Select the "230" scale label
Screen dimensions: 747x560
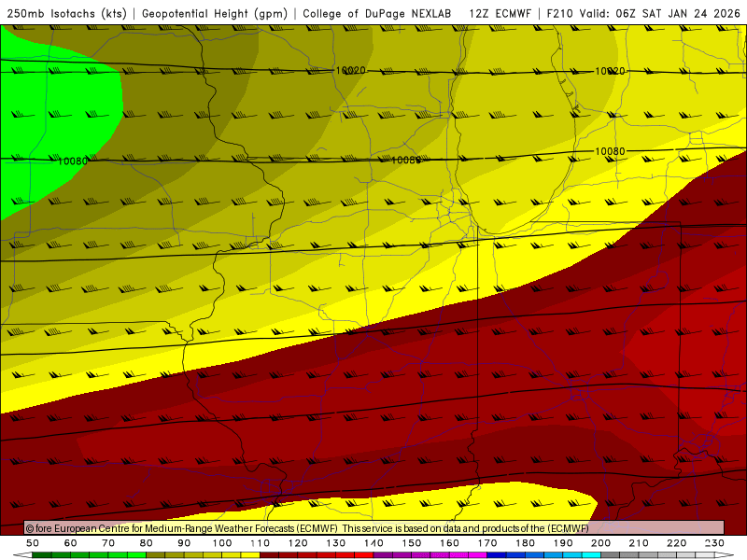point(714,543)
